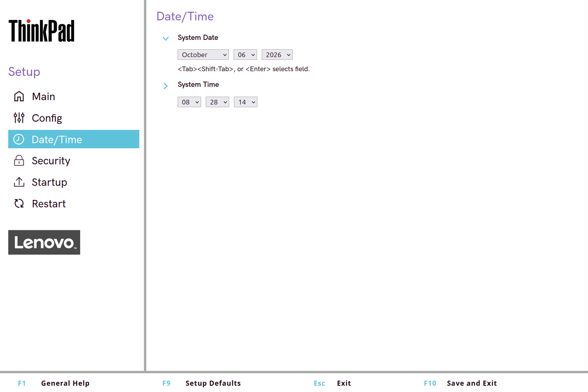Click the Restart circular arrows icon
This screenshot has width=588, height=392.
(x=19, y=203)
